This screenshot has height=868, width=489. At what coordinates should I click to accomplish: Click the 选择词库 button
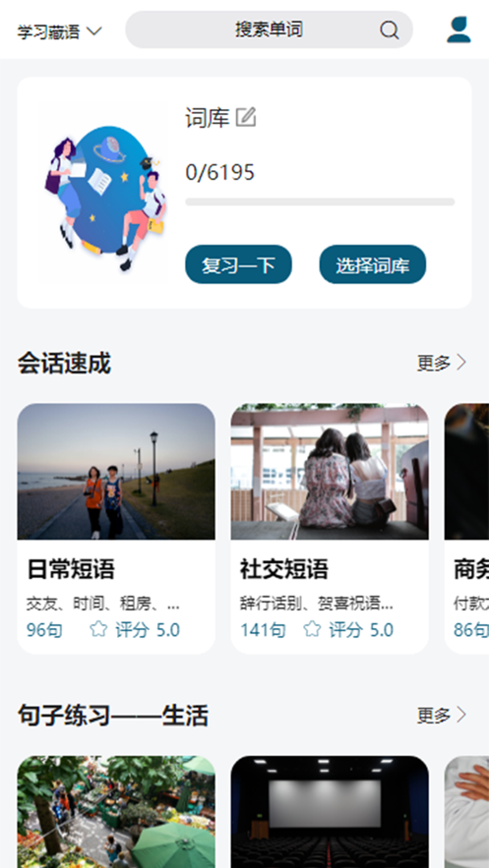(x=373, y=264)
